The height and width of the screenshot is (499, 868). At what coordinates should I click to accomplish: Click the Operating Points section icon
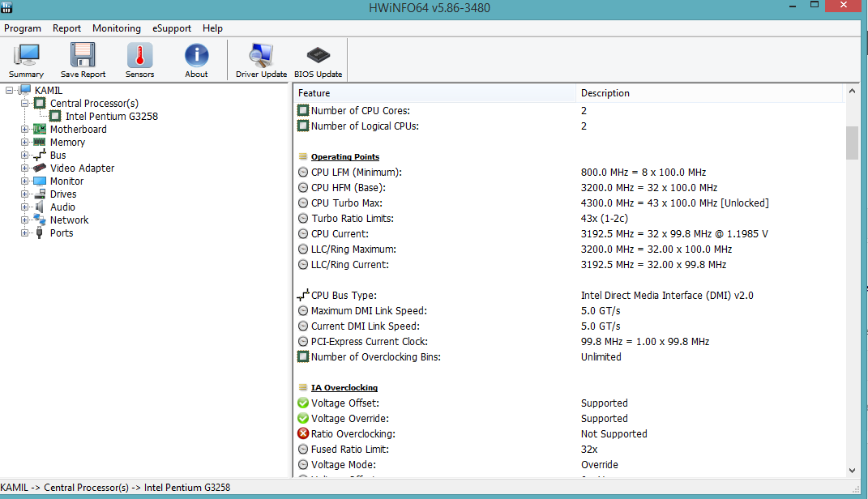click(x=303, y=156)
